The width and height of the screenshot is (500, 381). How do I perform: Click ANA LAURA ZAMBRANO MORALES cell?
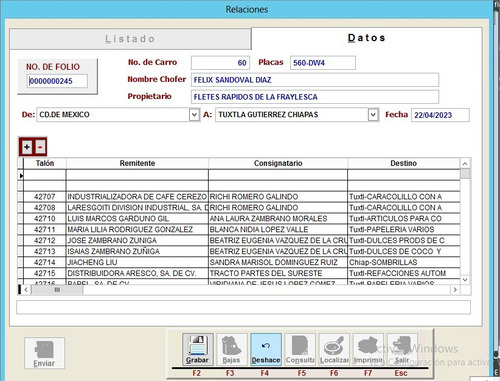278,219
